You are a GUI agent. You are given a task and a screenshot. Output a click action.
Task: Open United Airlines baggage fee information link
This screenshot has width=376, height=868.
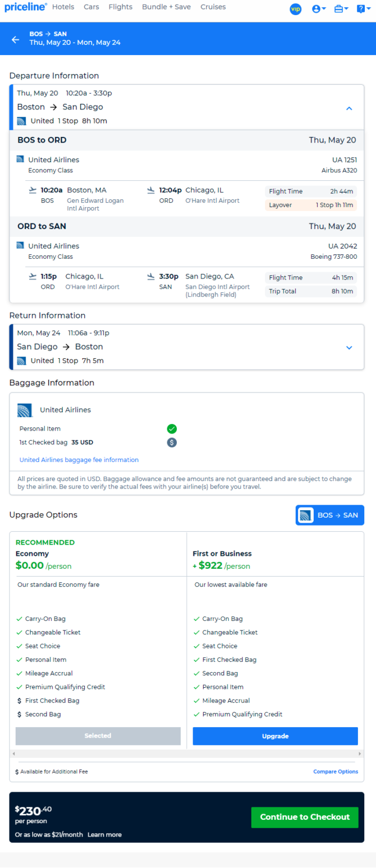pos(79,460)
